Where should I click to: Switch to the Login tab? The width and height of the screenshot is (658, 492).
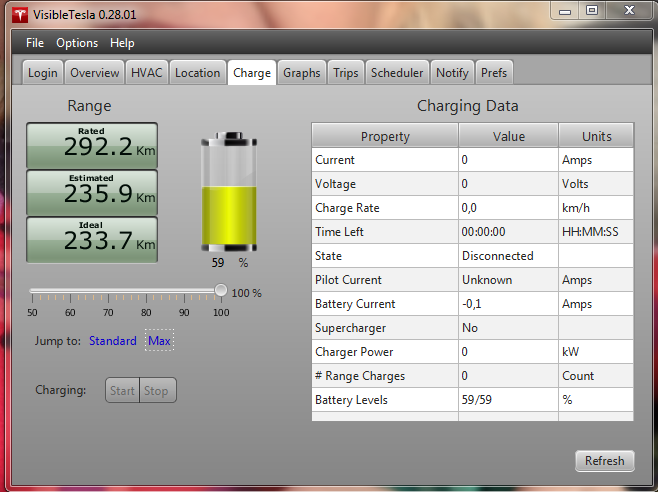[43, 73]
